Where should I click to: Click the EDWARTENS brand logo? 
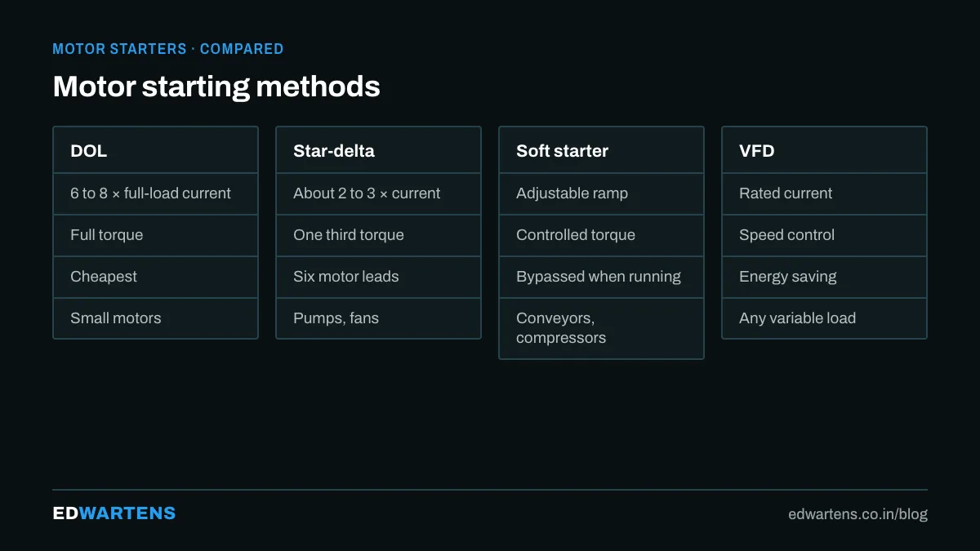[114, 513]
